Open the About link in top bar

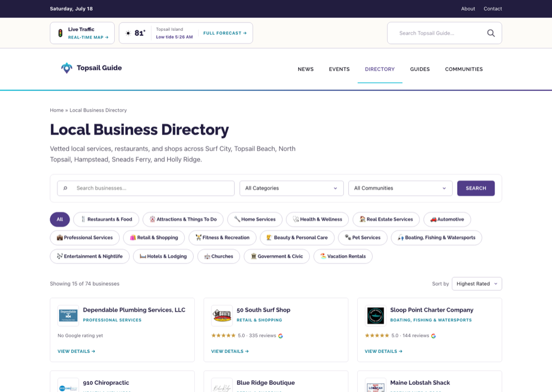pyautogui.click(x=468, y=9)
